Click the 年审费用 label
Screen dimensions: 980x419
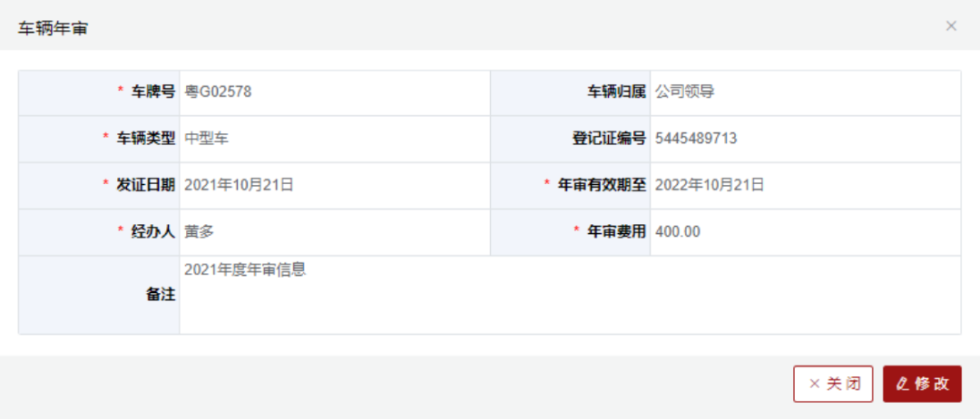coord(617,231)
